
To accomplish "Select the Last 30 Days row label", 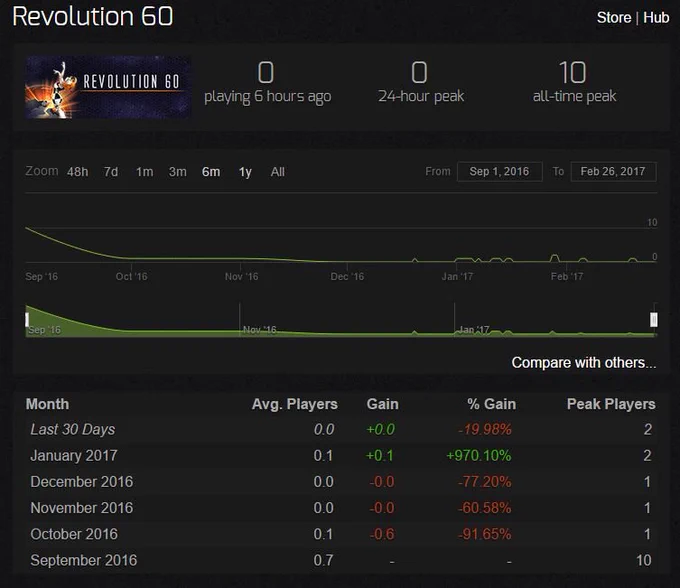I will (73, 429).
